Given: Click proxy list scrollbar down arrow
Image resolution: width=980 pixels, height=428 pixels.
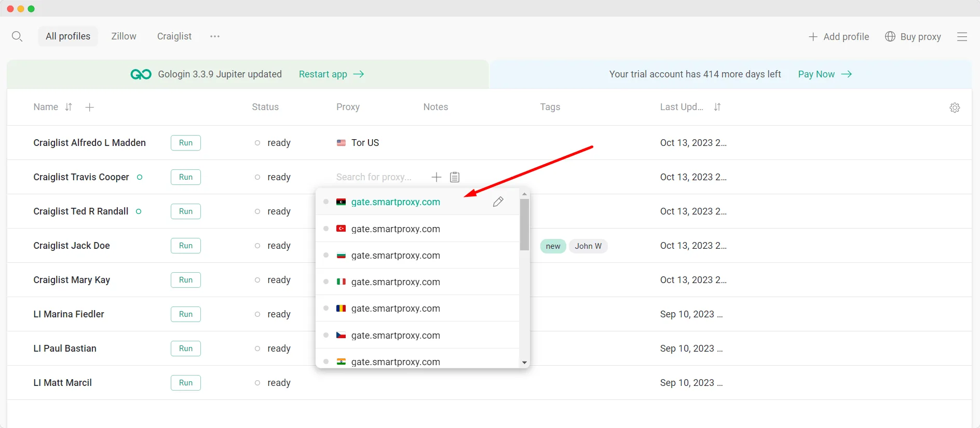Looking at the screenshot, I should (x=524, y=363).
